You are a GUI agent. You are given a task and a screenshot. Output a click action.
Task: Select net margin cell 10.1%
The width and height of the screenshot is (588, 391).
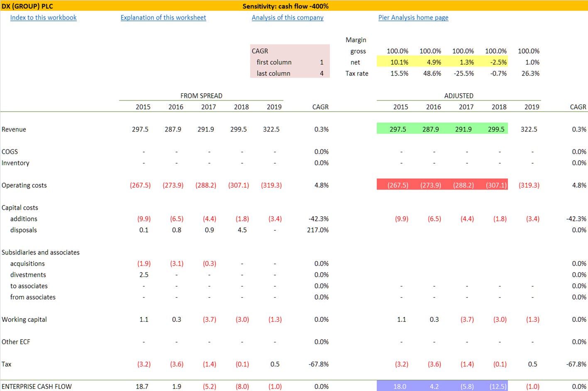[399, 62]
